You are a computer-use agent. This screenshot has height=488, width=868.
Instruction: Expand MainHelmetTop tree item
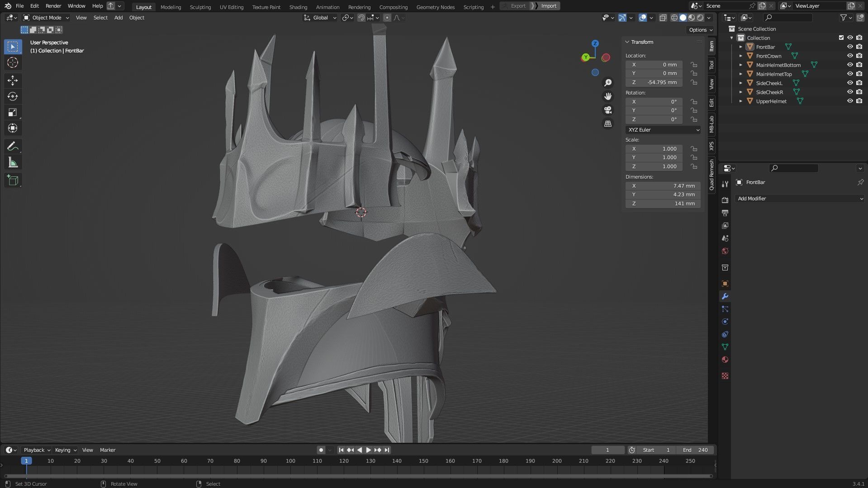pos(740,74)
